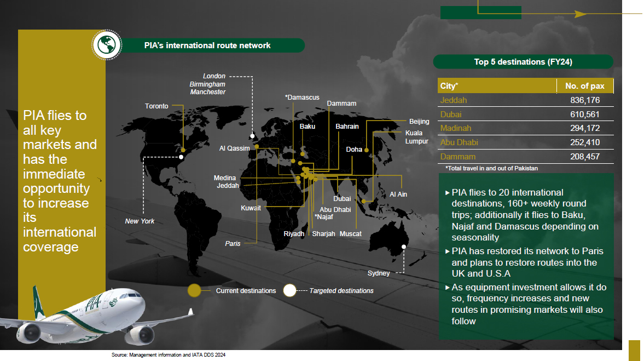
Task: Click the globe icon beside the route network title
Action: pyautogui.click(x=107, y=45)
